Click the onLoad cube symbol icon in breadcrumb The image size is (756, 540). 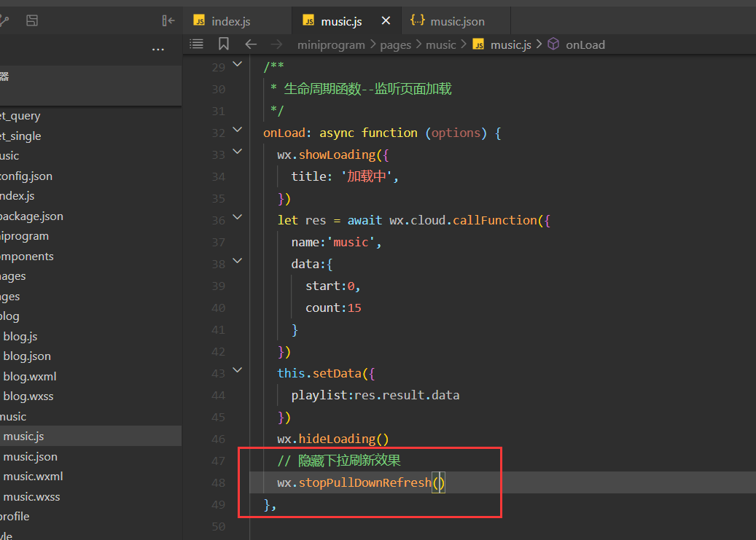click(553, 44)
